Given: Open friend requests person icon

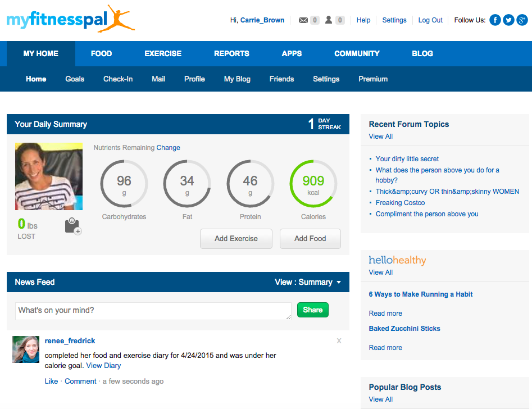Looking at the screenshot, I should (x=329, y=20).
